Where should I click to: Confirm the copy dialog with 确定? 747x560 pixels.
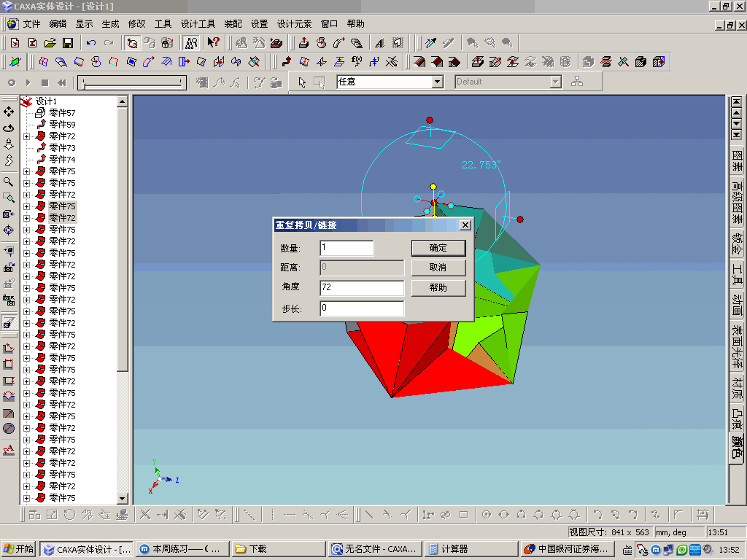click(x=438, y=248)
